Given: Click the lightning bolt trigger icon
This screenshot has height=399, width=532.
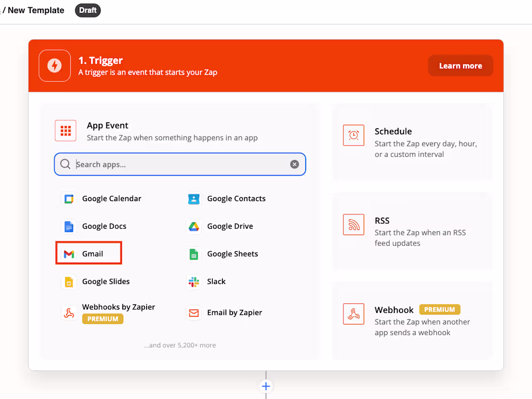Looking at the screenshot, I should 54,66.
